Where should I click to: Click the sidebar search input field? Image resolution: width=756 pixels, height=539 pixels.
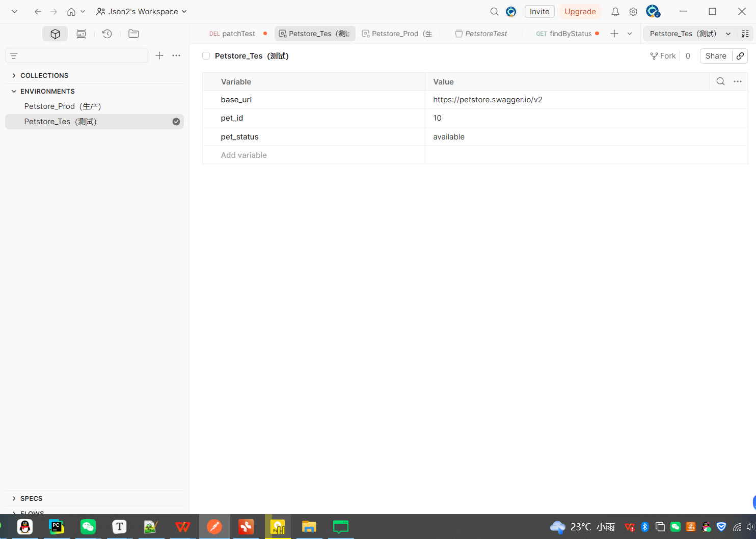point(76,55)
